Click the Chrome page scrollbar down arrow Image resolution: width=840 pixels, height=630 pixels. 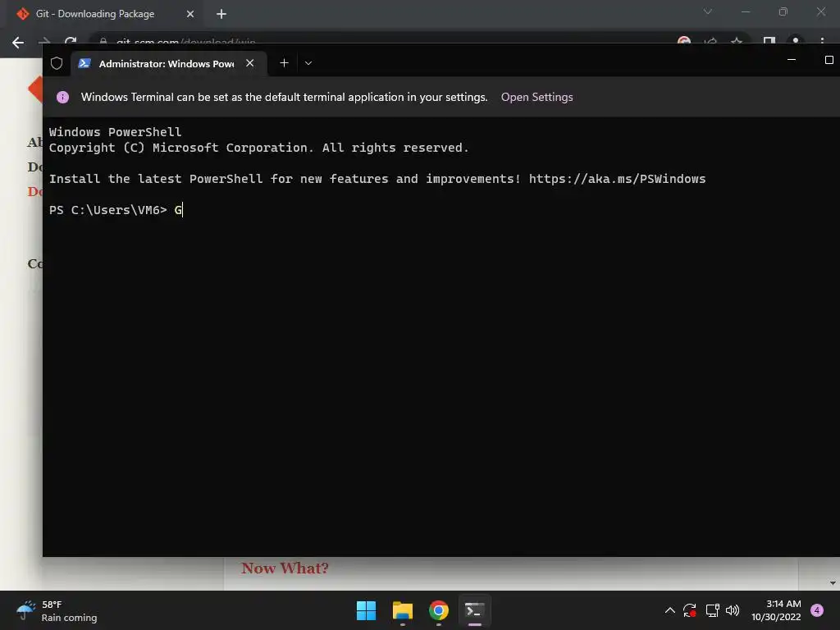pyautogui.click(x=833, y=583)
